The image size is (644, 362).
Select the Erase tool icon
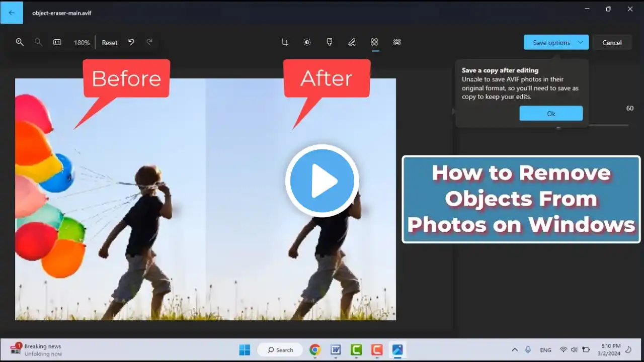coord(374,42)
